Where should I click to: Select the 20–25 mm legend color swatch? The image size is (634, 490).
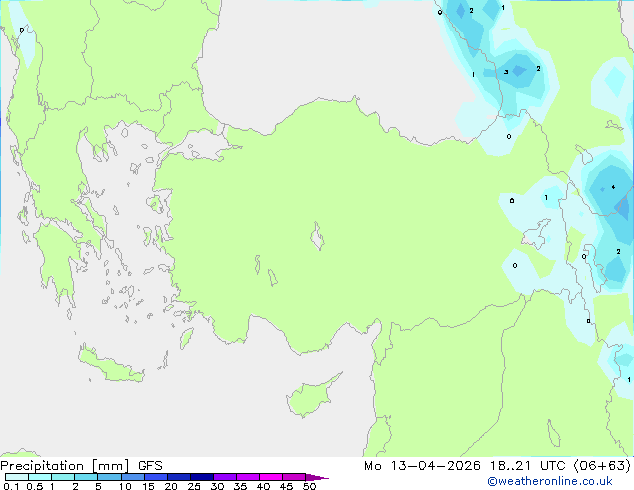coord(179,477)
